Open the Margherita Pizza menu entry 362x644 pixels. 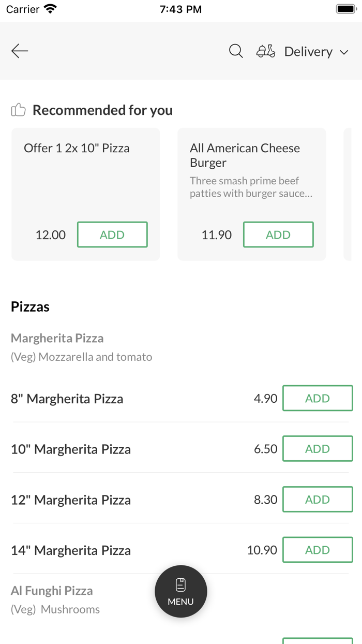57,338
